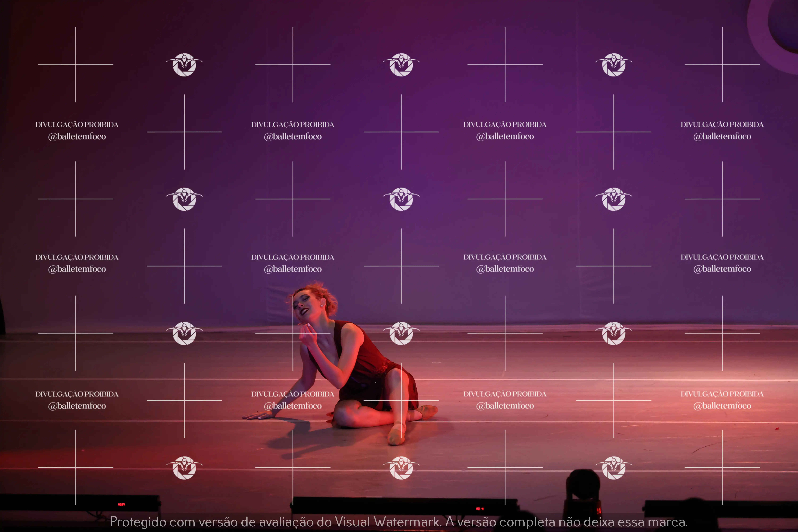Click the top-left corner ballet camera logo watermark
This screenshot has width=798, height=532.
tap(184, 65)
